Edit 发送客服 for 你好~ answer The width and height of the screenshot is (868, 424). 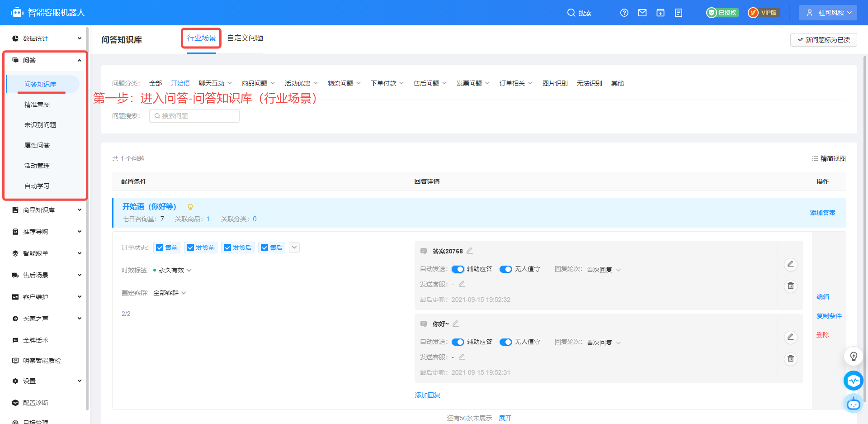click(x=462, y=357)
